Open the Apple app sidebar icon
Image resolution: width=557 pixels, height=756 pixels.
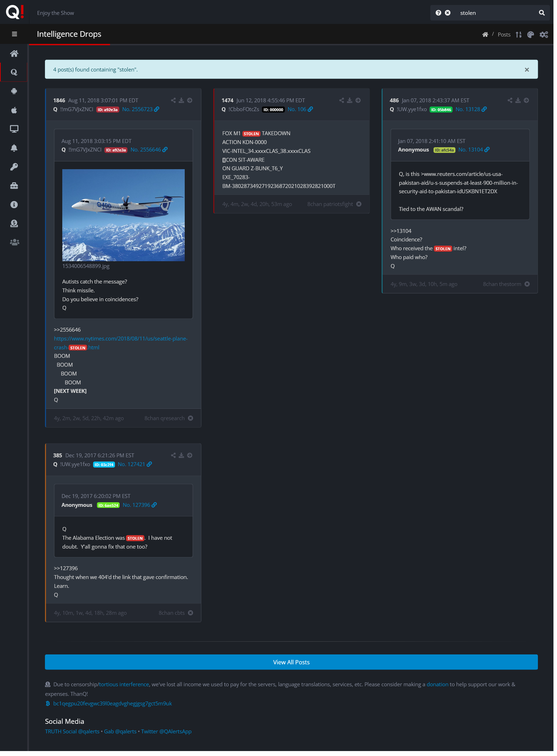pos(14,110)
